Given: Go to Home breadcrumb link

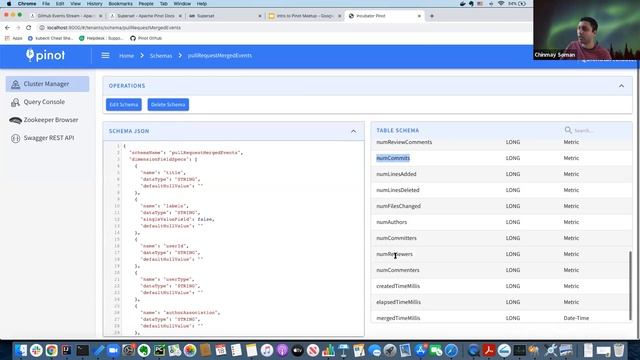Looking at the screenshot, I should (x=127, y=56).
